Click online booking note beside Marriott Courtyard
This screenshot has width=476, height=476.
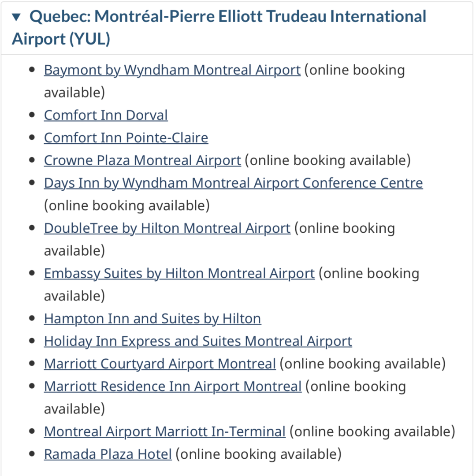pos(362,364)
